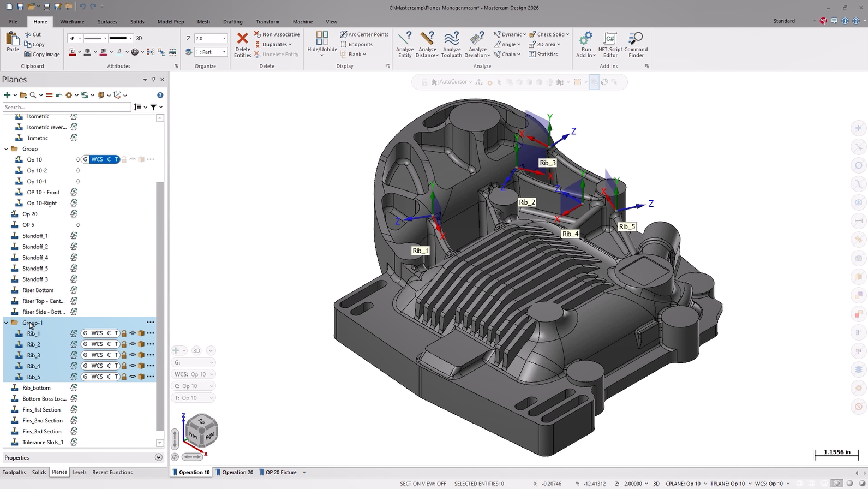Open the Analyze Entity tool

[405, 44]
